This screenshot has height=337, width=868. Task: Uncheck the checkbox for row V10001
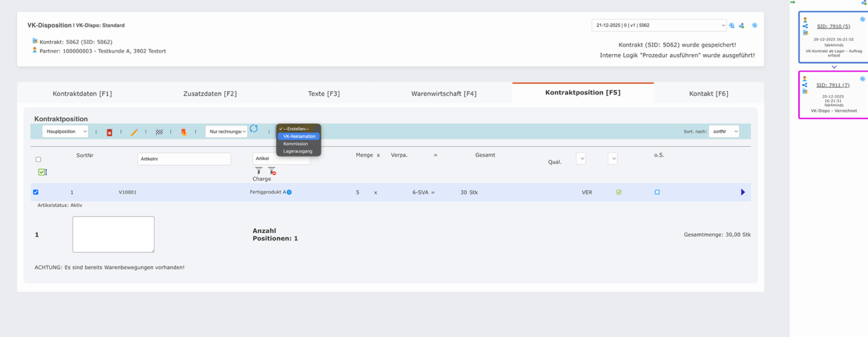click(x=36, y=192)
